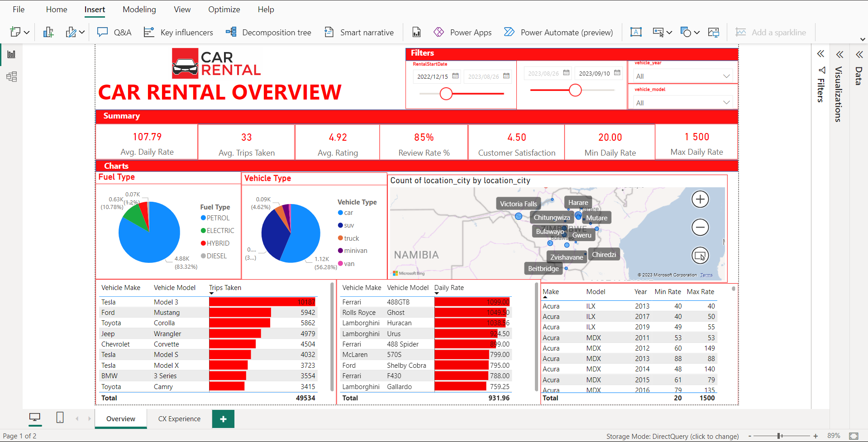
Task: Expand the Shapes dropdown arrow
Action: pyautogui.click(x=697, y=32)
